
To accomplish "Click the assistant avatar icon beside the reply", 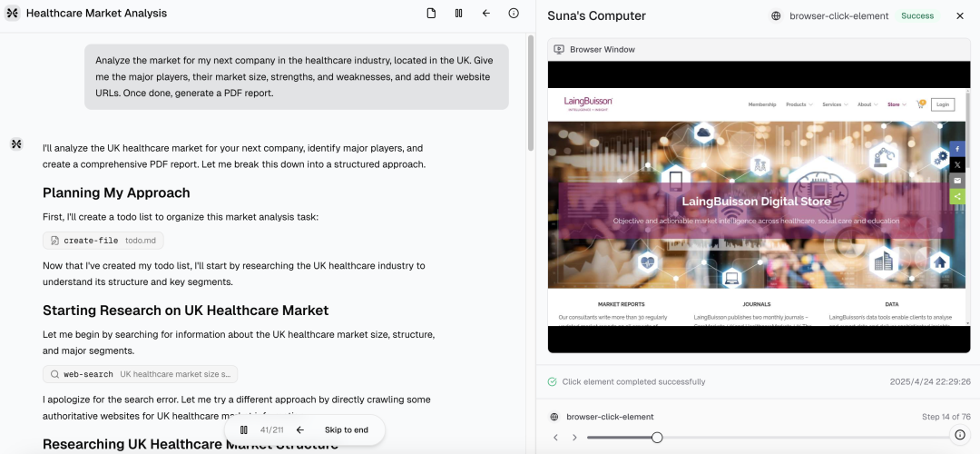I will tap(17, 144).
